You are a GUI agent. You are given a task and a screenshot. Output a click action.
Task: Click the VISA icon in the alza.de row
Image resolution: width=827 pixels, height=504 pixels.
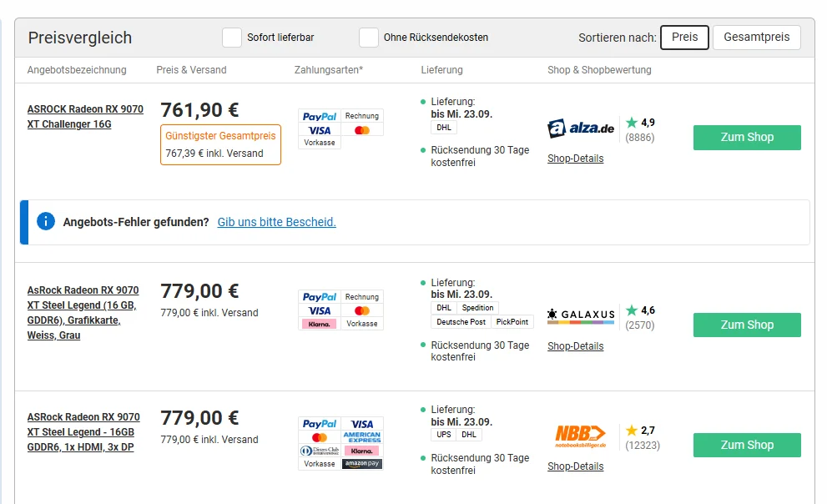320,130
